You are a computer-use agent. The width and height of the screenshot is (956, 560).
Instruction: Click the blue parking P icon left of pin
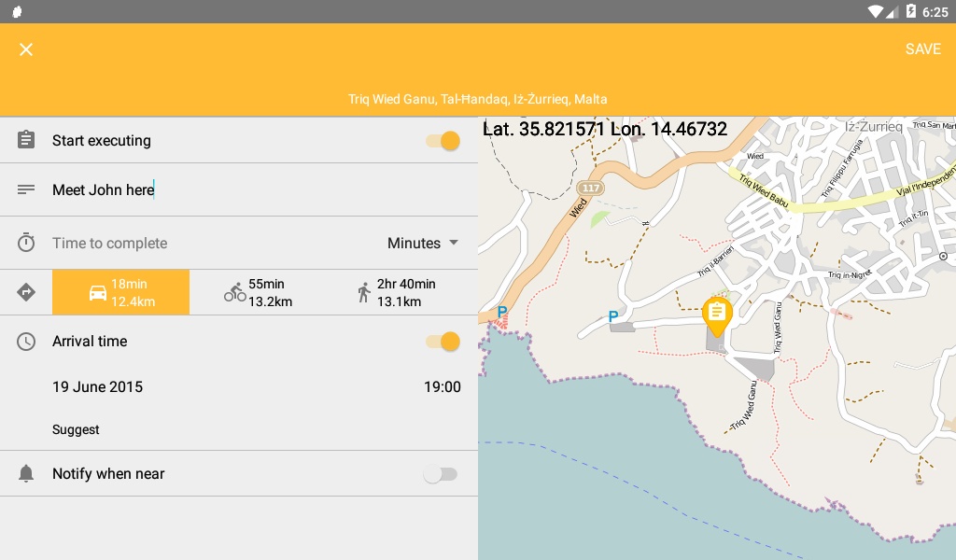(612, 316)
